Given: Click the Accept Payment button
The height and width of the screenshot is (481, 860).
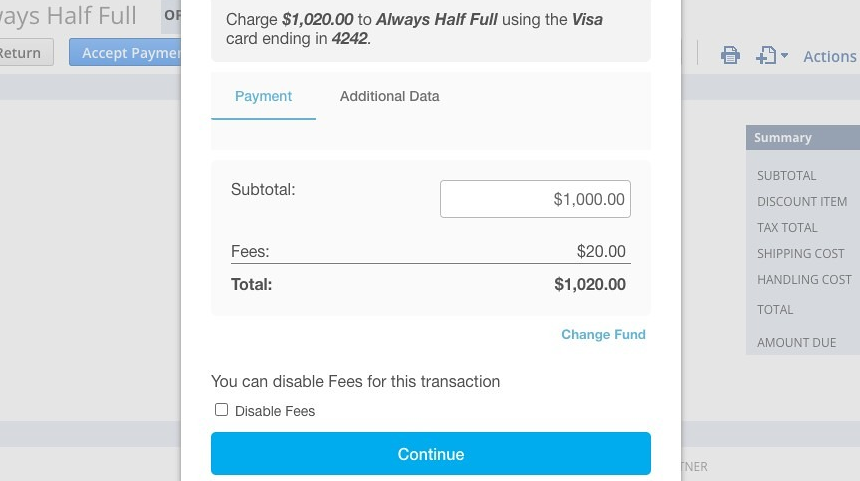Looking at the screenshot, I should (x=126, y=53).
